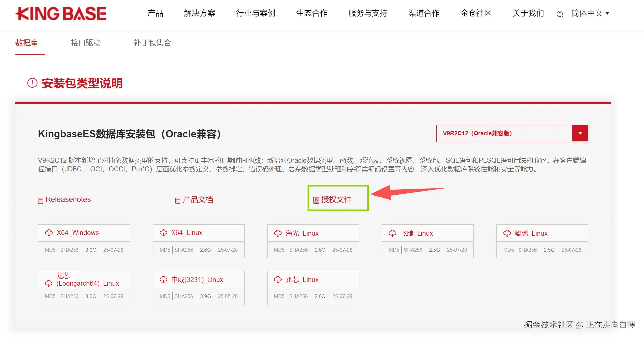Click SHA256 under 海光_Linux
This screenshot has height=338, width=644.
[298, 250]
